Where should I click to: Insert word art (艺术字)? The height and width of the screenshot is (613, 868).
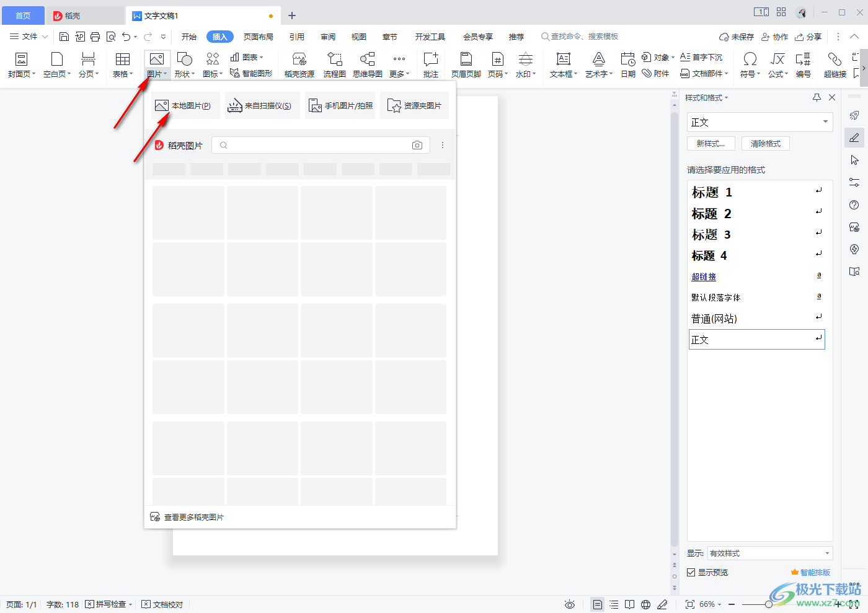[599, 65]
